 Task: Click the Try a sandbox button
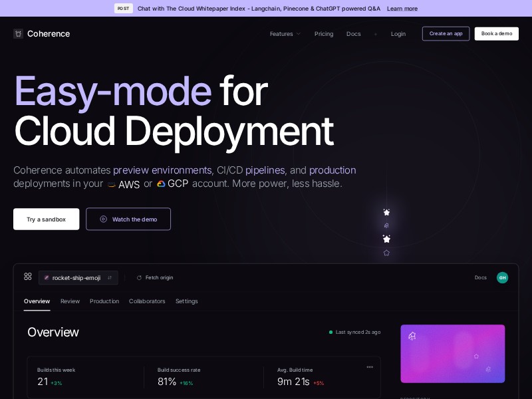tap(46, 219)
